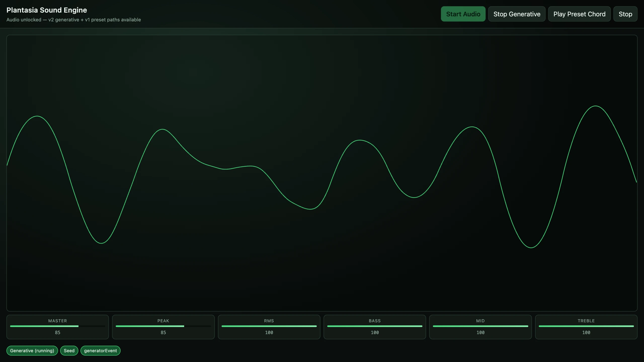Click the RMS value 100
This screenshot has height=362, width=644.
point(269,333)
